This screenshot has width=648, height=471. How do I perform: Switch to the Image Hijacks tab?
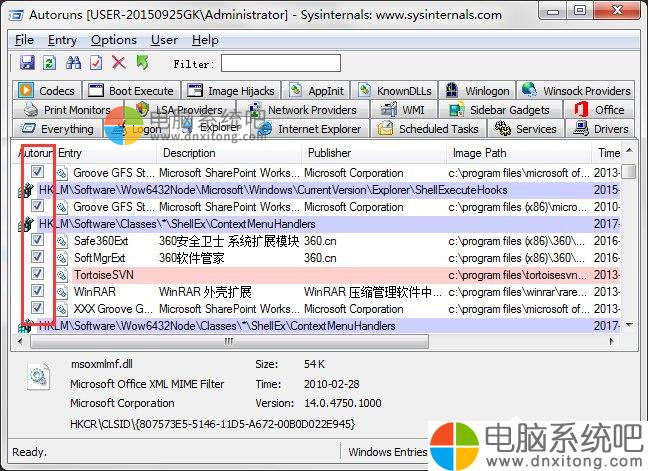[231, 90]
